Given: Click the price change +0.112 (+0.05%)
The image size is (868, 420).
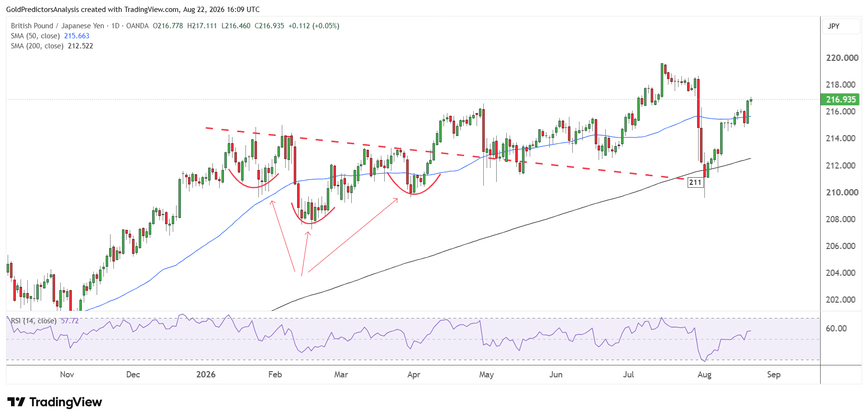Looking at the screenshot, I should [x=314, y=26].
